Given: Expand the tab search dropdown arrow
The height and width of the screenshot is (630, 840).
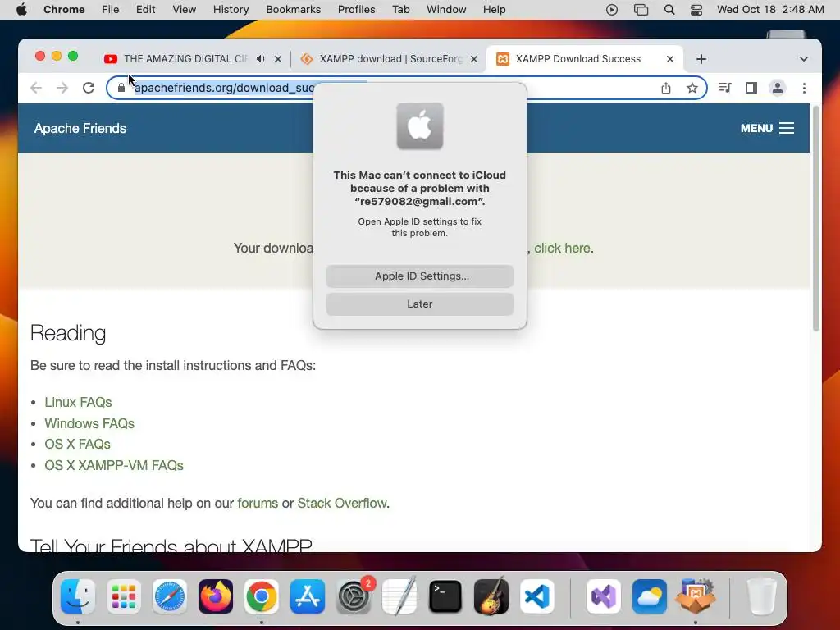Looking at the screenshot, I should [804, 59].
